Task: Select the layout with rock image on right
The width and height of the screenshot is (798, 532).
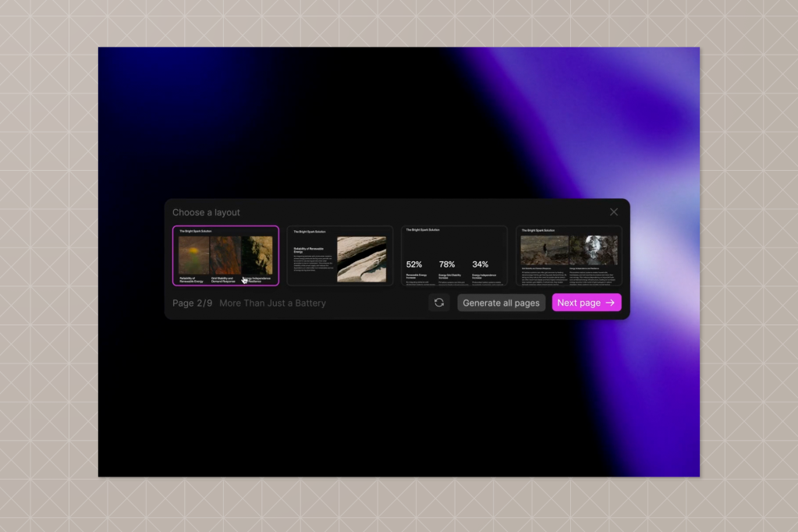Action: click(339, 256)
